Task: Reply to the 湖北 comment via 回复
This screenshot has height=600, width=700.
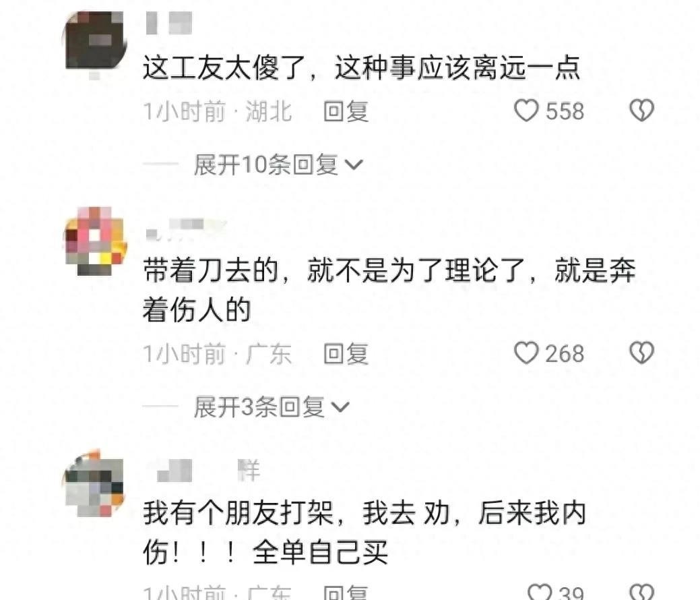Action: (346, 111)
